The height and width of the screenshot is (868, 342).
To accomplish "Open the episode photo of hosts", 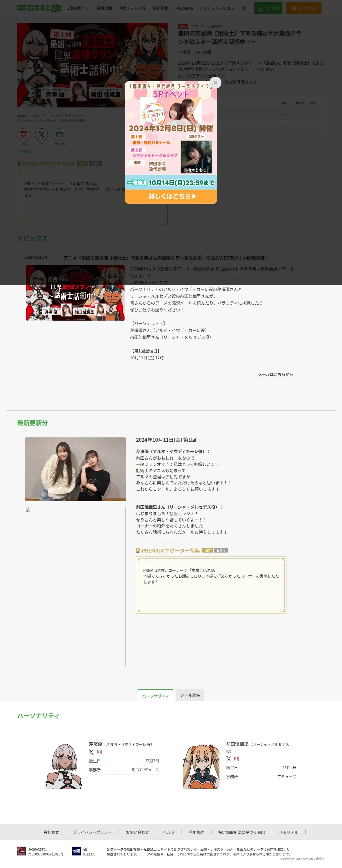I will [75, 469].
